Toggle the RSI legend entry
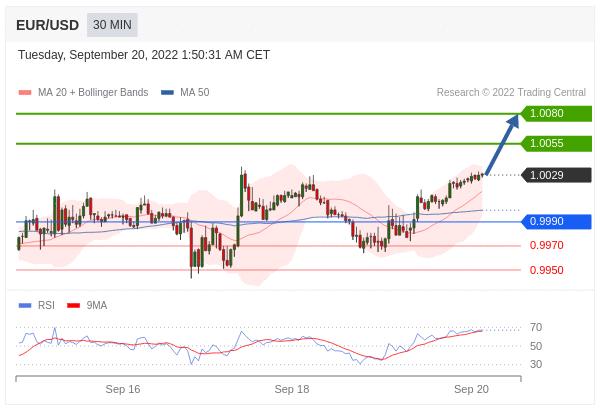This screenshot has width=604, height=411. [x=46, y=306]
